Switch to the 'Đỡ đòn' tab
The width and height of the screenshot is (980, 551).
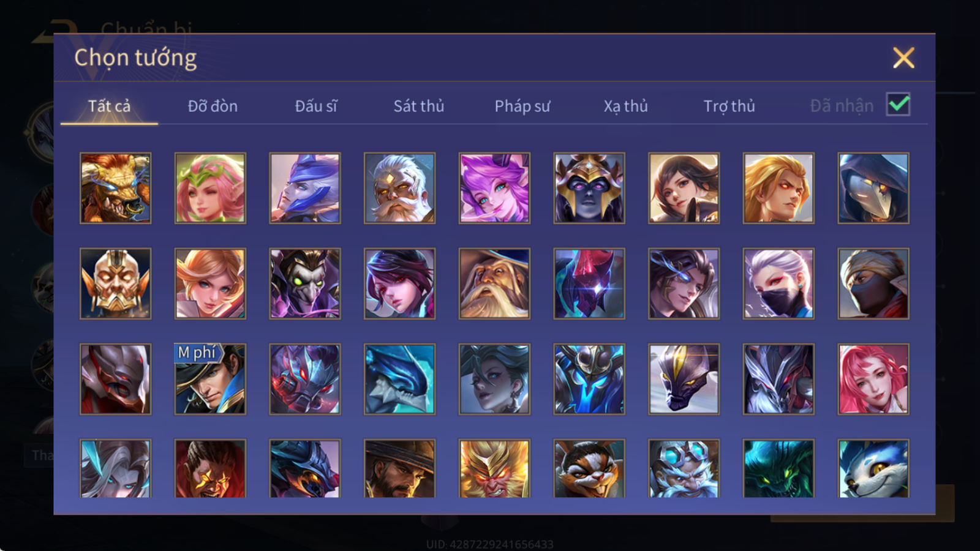(213, 106)
